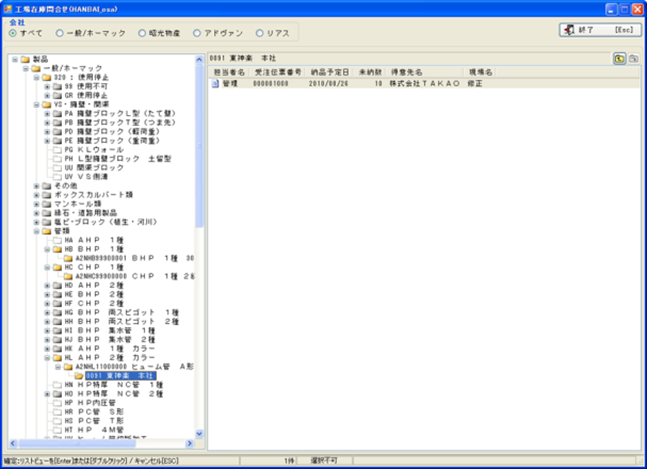Screen dimensions: 647x469
Task: Select the アドヴァン company option
Action: coord(197,33)
